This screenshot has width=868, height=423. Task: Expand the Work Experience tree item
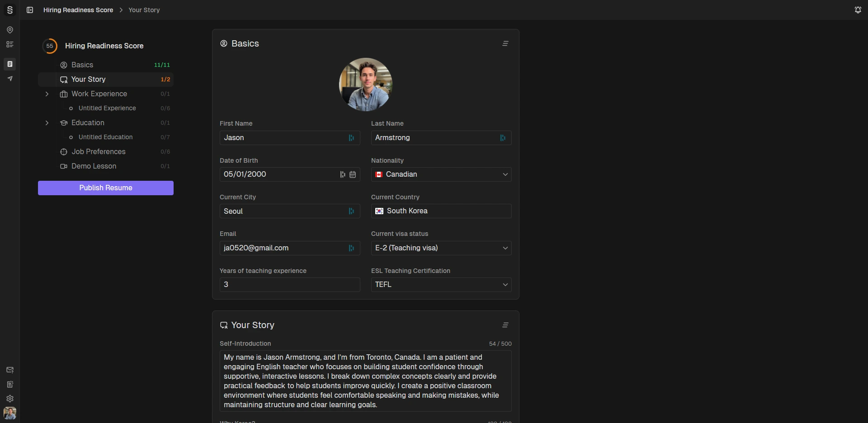tap(47, 94)
